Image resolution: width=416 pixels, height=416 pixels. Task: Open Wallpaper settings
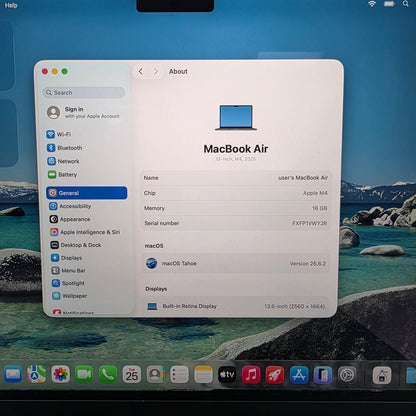pos(70,296)
